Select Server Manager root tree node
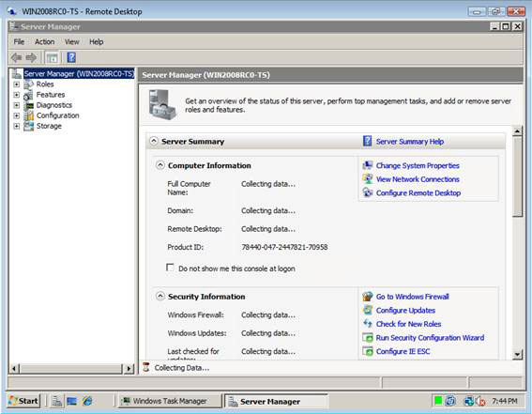 click(x=79, y=73)
